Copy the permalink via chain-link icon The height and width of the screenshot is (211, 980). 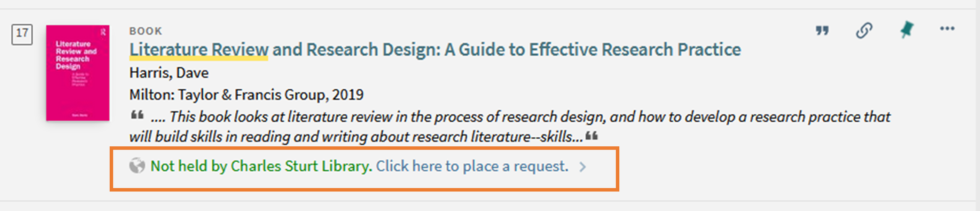pyautogui.click(x=864, y=30)
